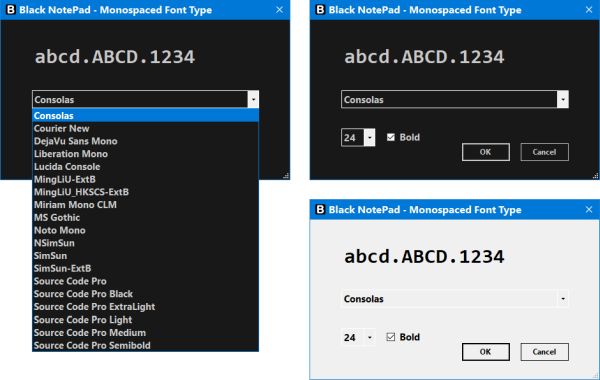
Task: Choose Lucida Console from the list
Action: pos(145,167)
